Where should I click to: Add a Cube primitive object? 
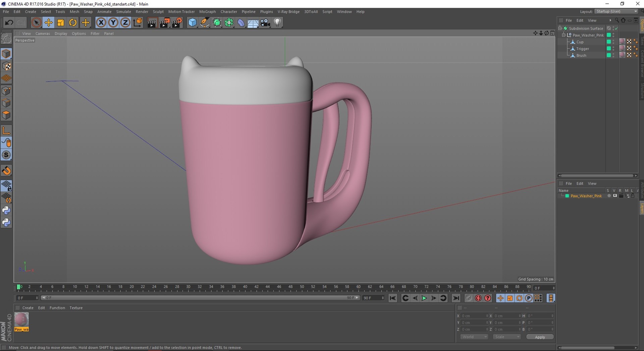[192, 23]
